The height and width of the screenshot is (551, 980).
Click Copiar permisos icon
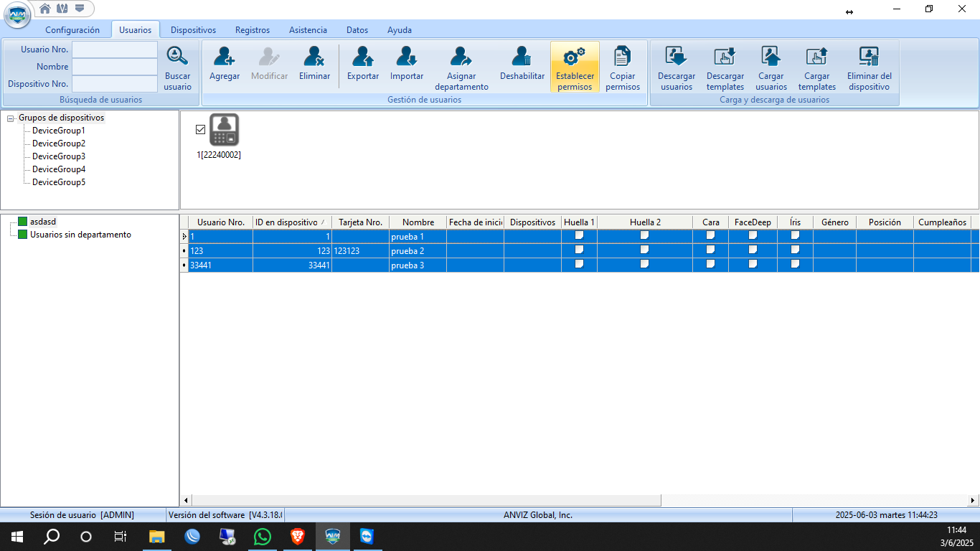[x=623, y=56]
